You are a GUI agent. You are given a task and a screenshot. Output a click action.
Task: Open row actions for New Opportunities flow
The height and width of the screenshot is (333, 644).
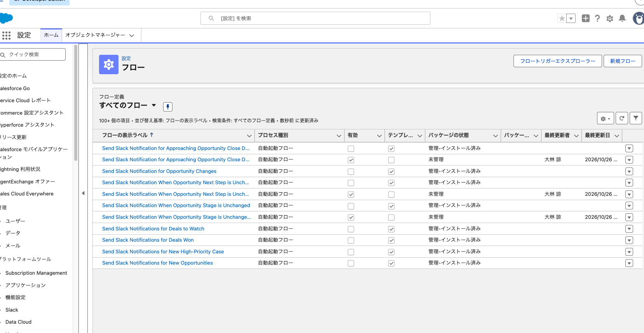pyautogui.click(x=629, y=263)
